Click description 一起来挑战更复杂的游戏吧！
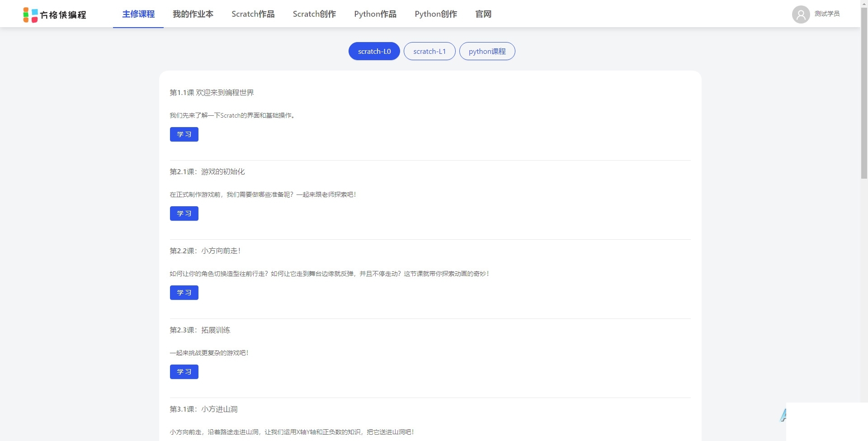 point(209,353)
